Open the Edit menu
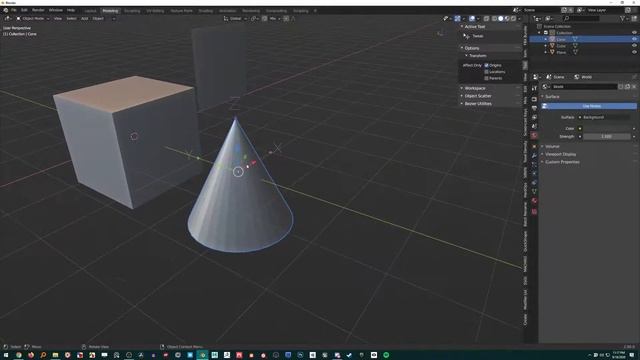The image size is (640, 360). tap(24, 10)
